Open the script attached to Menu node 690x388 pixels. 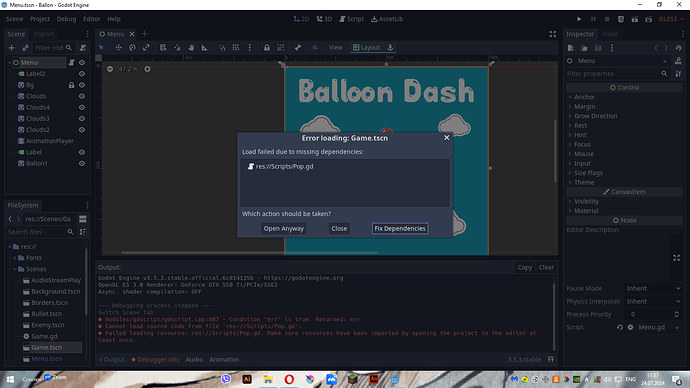(x=71, y=62)
